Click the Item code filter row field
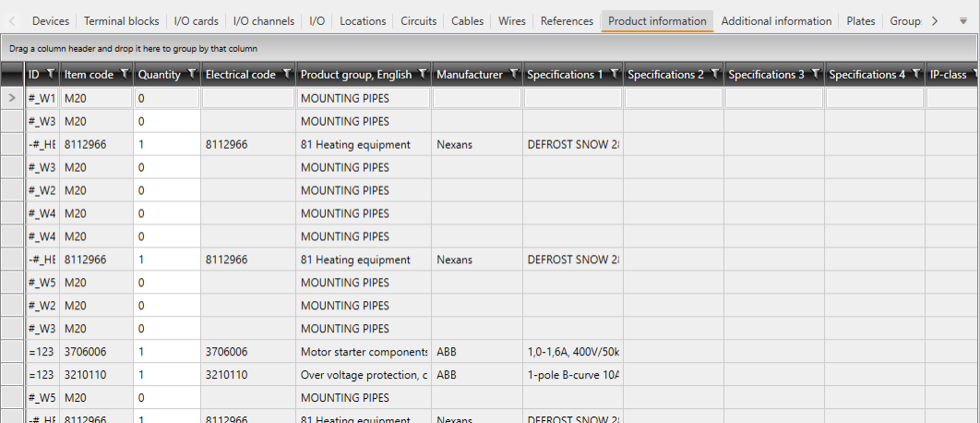Viewport: 980px width, 423px height. [96, 98]
